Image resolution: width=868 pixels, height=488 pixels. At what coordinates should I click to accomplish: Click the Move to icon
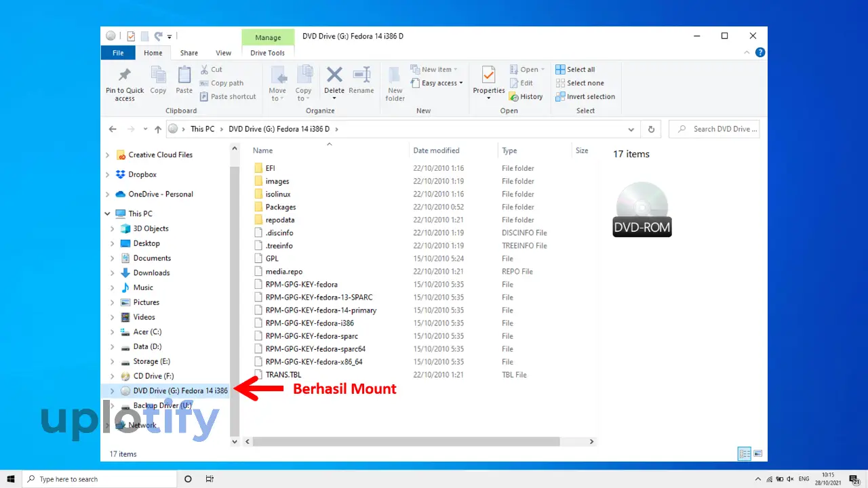point(277,75)
